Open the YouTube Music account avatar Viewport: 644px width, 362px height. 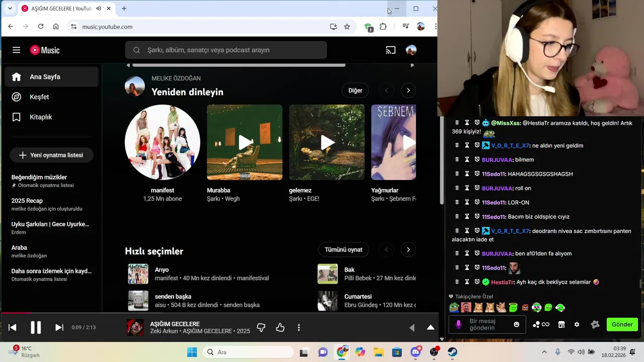[x=411, y=50]
